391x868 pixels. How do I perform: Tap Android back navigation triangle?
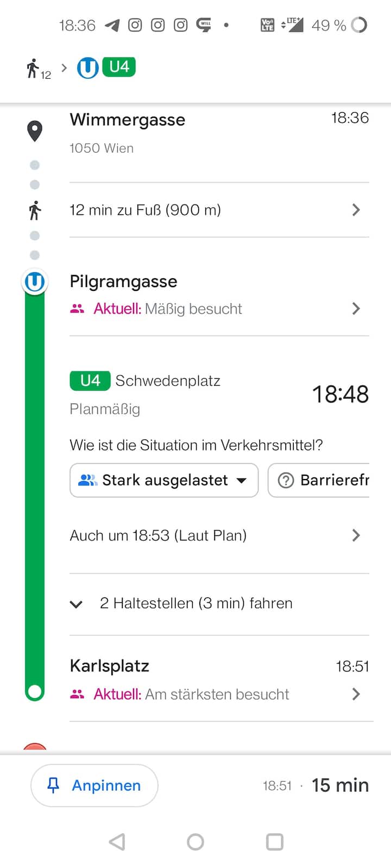point(117,842)
